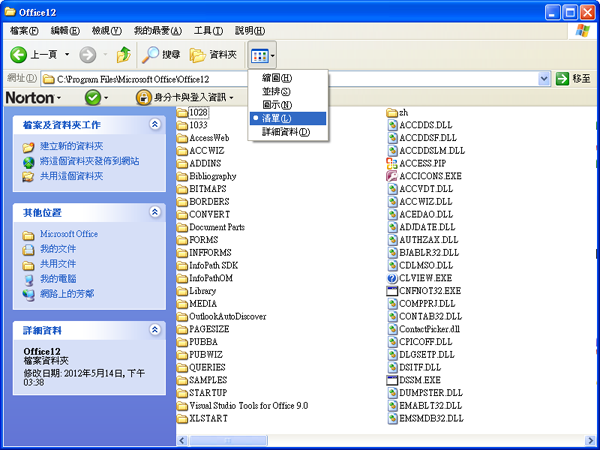Collapse the Details panel
The image size is (600, 450).
click(155, 329)
